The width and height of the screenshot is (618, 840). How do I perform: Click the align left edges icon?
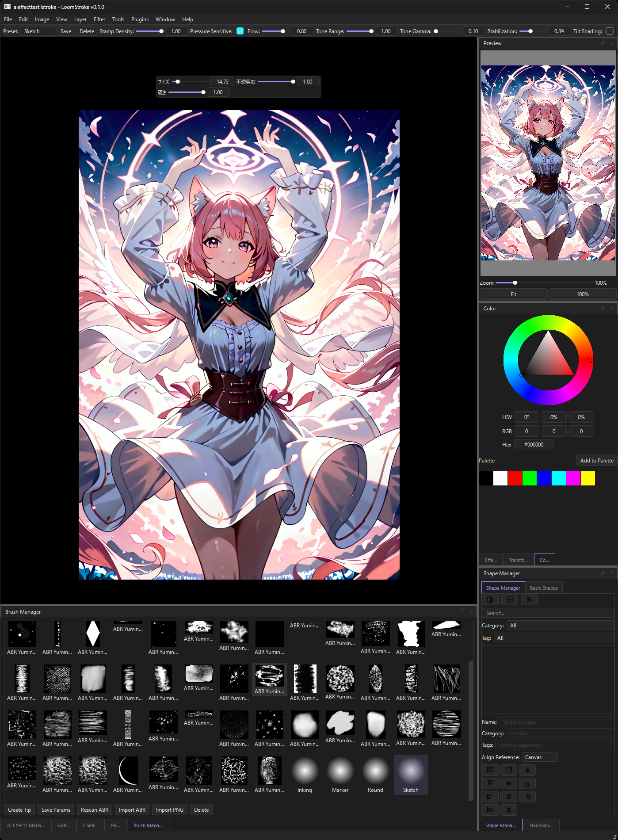click(490, 797)
